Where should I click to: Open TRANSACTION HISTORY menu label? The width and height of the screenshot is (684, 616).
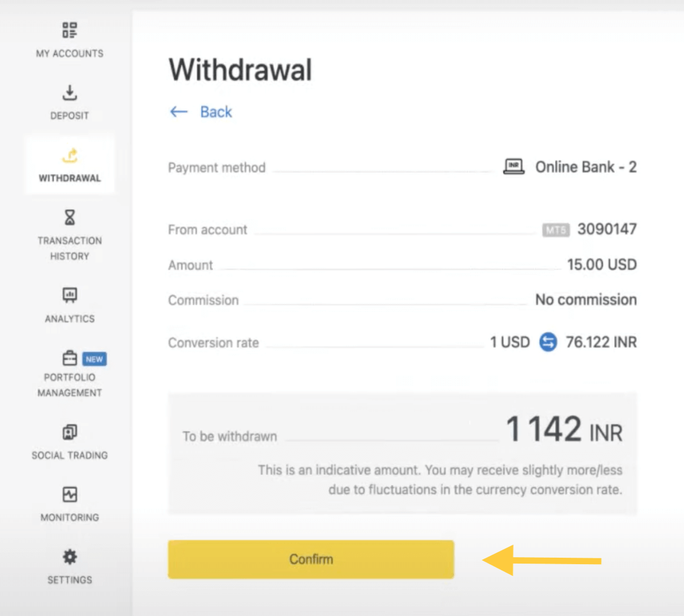click(x=69, y=249)
